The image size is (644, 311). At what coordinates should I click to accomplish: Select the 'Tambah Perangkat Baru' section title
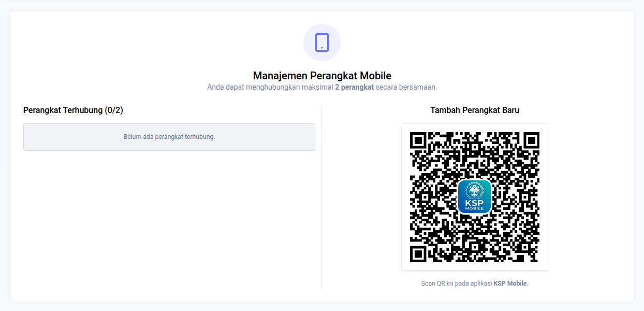[x=474, y=110]
